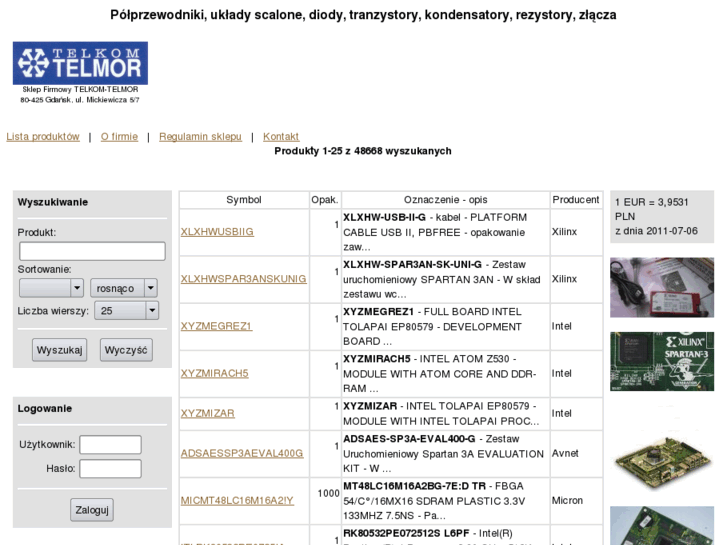Open product XYZMIRACH5

(x=215, y=373)
